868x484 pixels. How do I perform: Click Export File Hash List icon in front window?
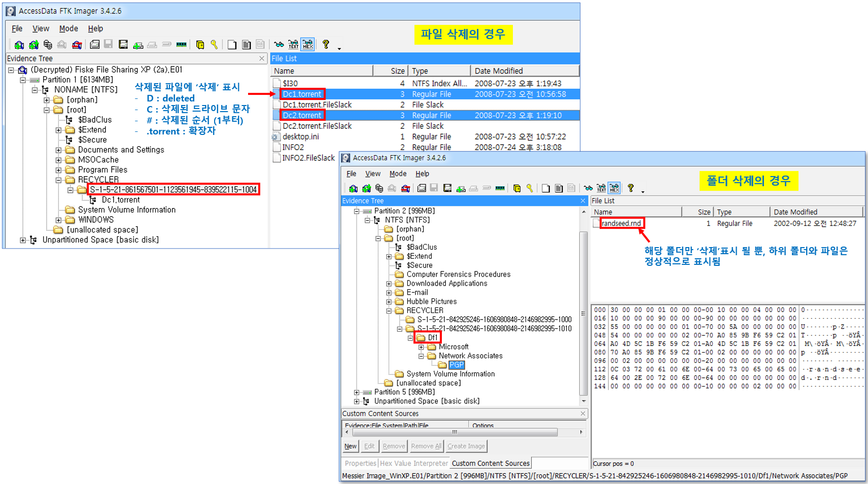pos(559,188)
